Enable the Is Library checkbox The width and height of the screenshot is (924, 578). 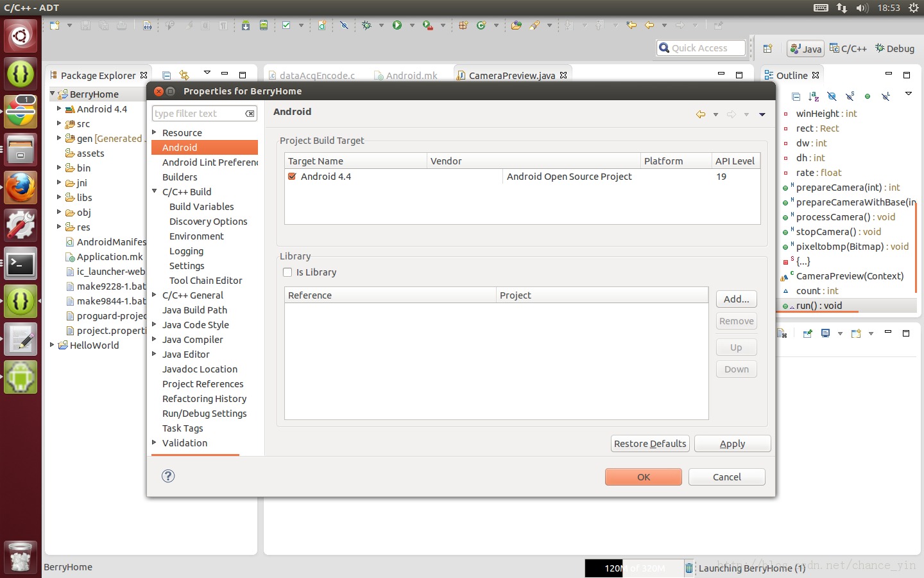click(x=288, y=272)
